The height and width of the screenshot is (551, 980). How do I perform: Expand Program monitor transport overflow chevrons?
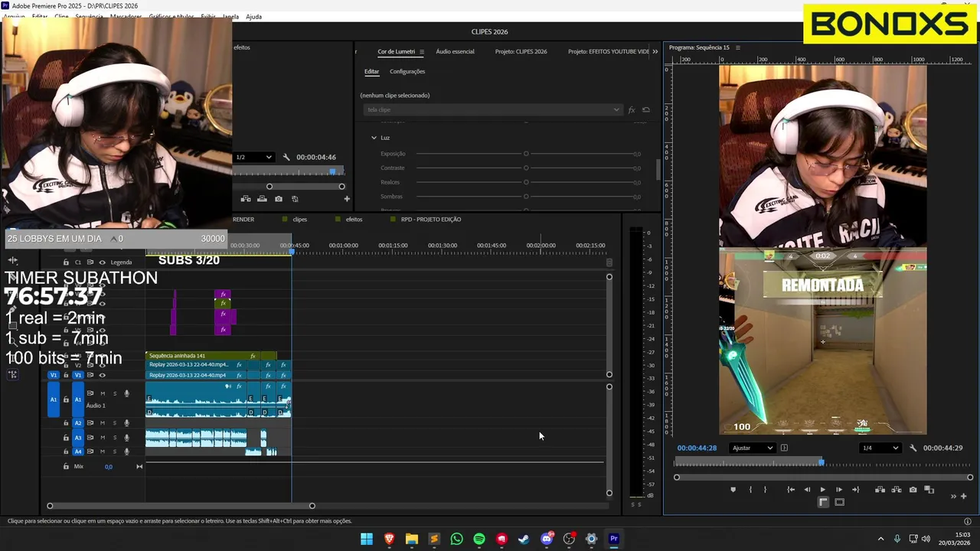pos(953,497)
